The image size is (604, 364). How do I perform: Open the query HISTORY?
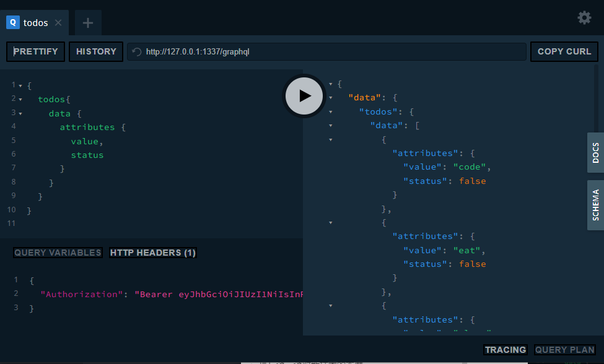point(96,51)
